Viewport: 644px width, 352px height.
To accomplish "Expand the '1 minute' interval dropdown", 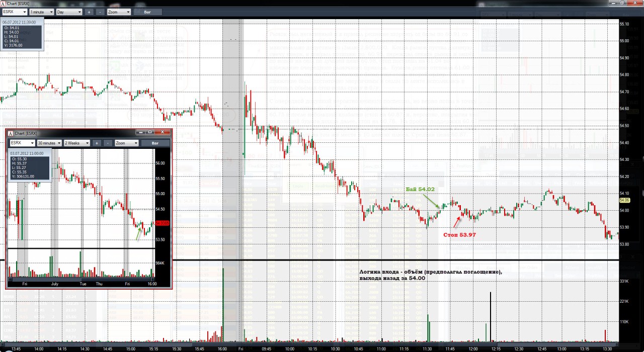I will pyautogui.click(x=41, y=12).
